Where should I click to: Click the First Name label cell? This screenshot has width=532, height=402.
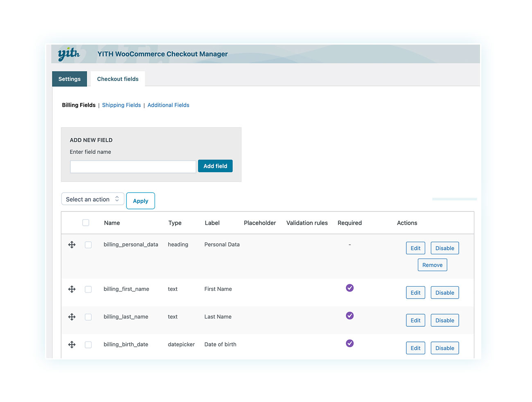pyautogui.click(x=218, y=289)
